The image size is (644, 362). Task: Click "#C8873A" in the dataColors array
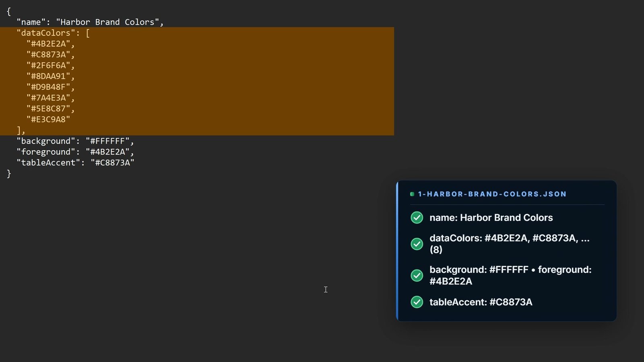tap(48, 55)
